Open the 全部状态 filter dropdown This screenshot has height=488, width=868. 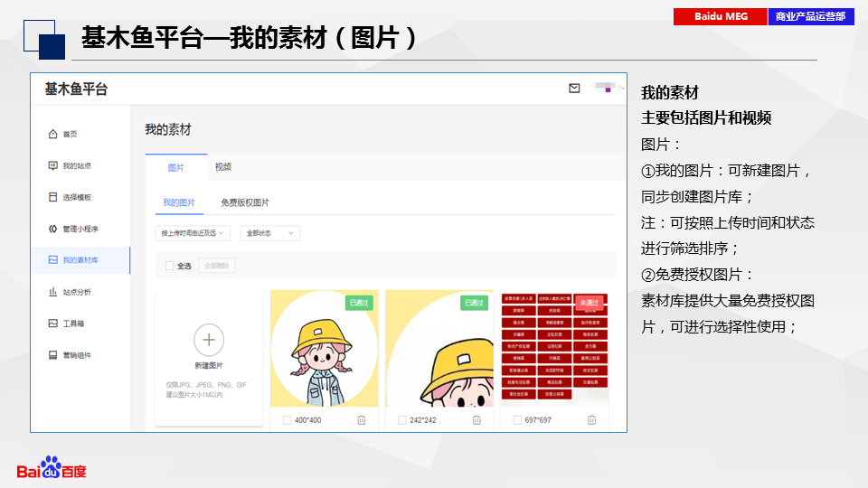pos(270,233)
